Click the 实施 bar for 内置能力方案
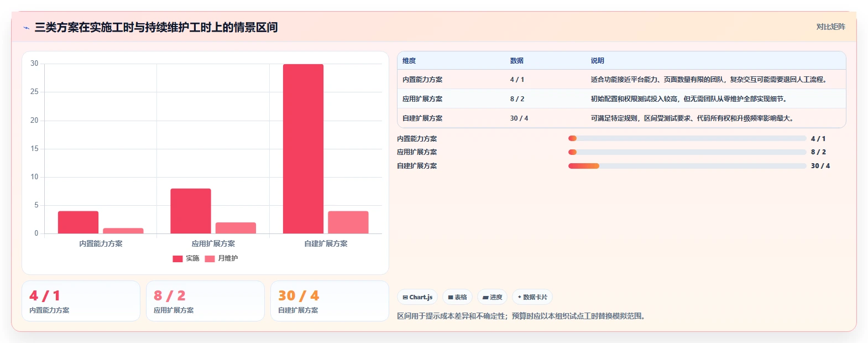Image resolution: width=868 pixels, height=343 pixels. tap(78, 222)
